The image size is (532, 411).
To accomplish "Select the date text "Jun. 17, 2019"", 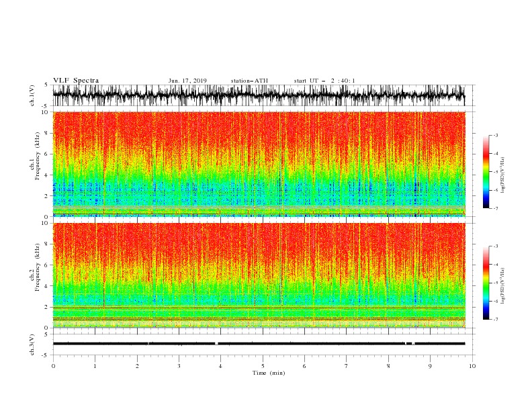I will coord(187,81).
